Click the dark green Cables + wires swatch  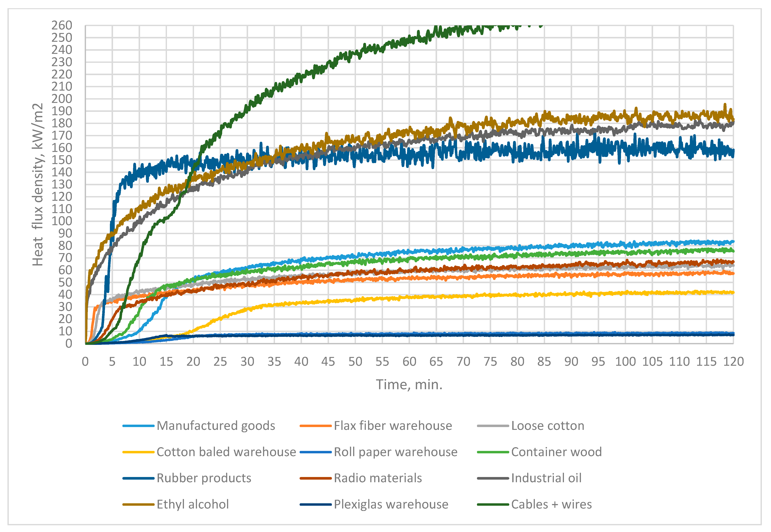(493, 504)
